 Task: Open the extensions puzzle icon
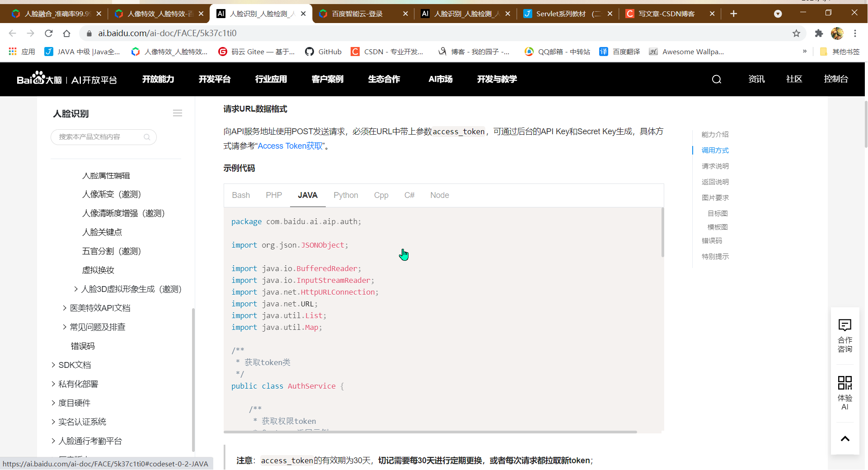tap(819, 33)
